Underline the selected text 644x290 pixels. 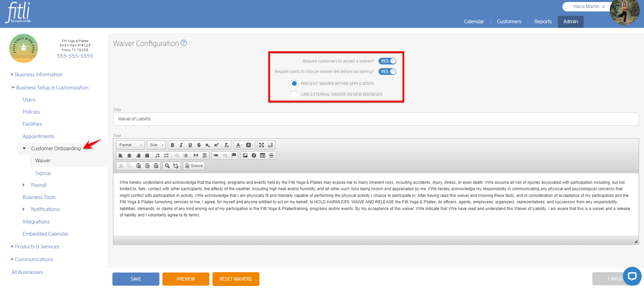pos(190,145)
